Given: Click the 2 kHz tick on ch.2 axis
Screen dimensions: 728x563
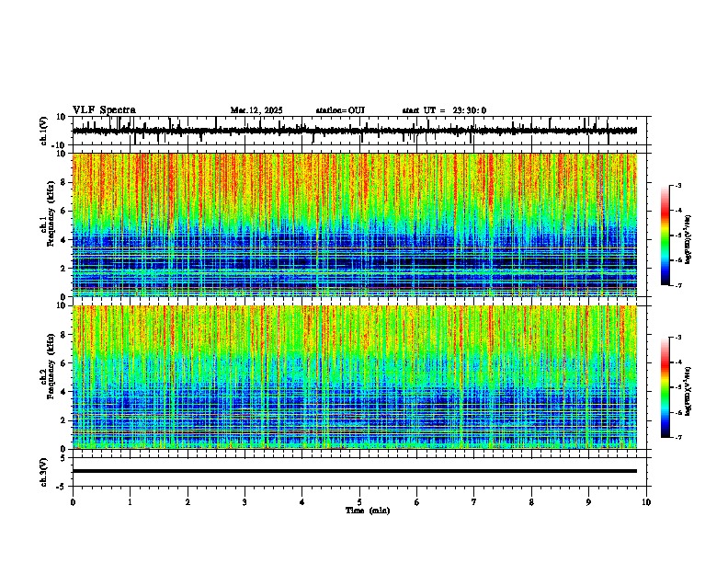Looking at the screenshot, I should [x=63, y=420].
